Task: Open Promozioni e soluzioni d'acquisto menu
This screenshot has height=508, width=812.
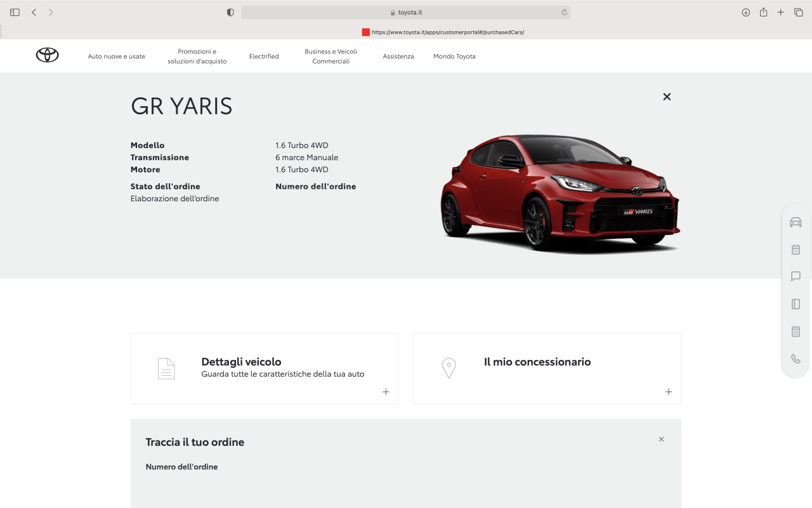Action: click(197, 57)
